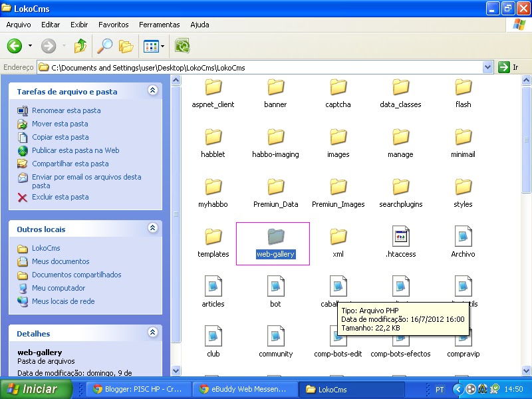Open the Ferramentas menu
The image size is (532, 399).
pyautogui.click(x=159, y=25)
